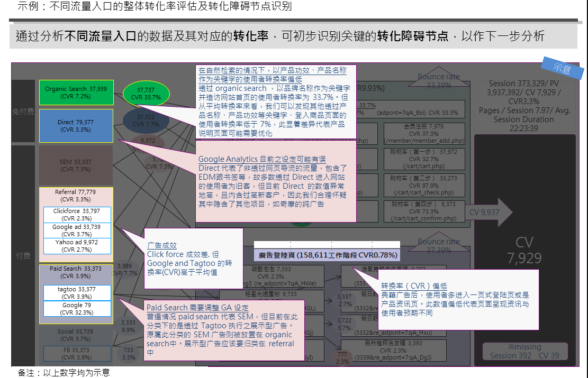The image size is (588, 378).
Task: Click the 转换率（CVR）偏低 callout heading
Action: 414,286
